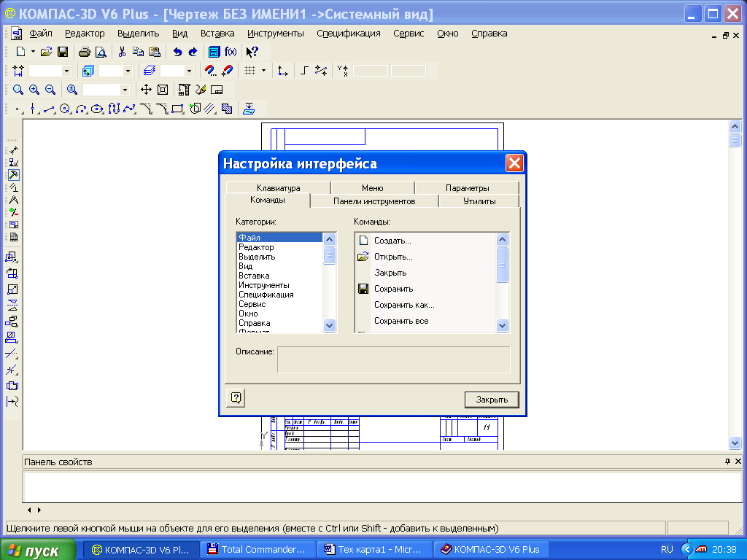The height and width of the screenshot is (560, 747).
Task: Click the zoom in magnifier icon
Action: click(34, 90)
